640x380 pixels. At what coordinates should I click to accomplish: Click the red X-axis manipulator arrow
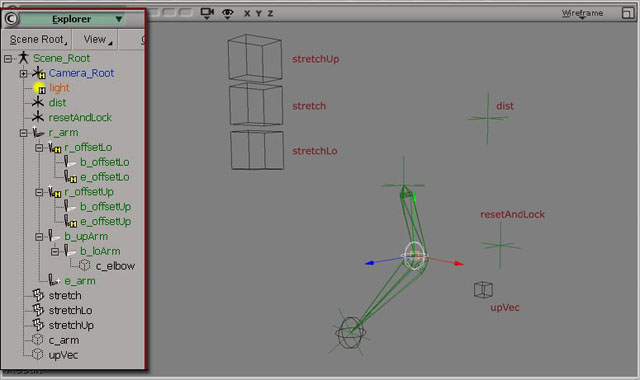[x=458, y=263]
